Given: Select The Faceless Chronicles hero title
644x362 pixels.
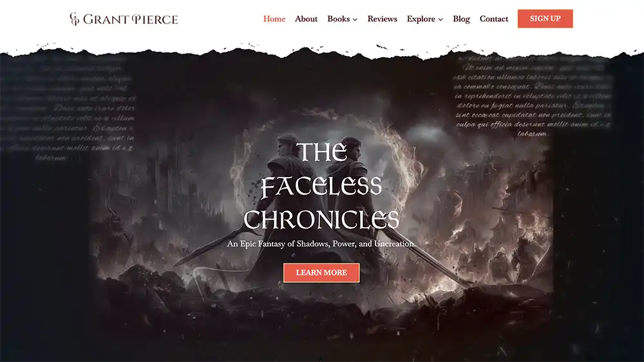Looking at the screenshot, I should pos(321,186).
